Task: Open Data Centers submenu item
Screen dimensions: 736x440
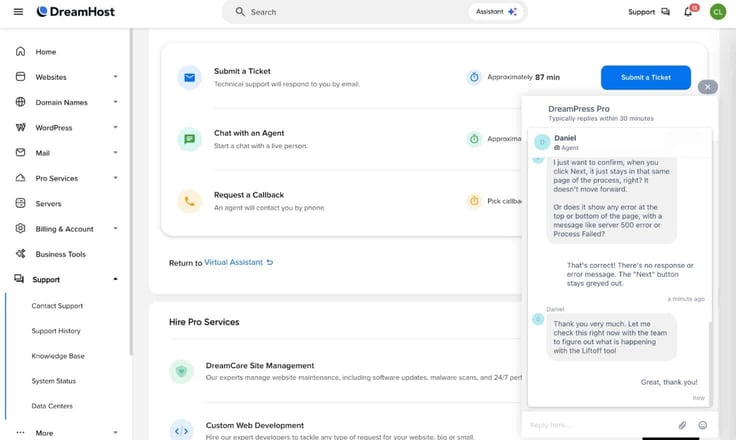Action: click(x=52, y=406)
